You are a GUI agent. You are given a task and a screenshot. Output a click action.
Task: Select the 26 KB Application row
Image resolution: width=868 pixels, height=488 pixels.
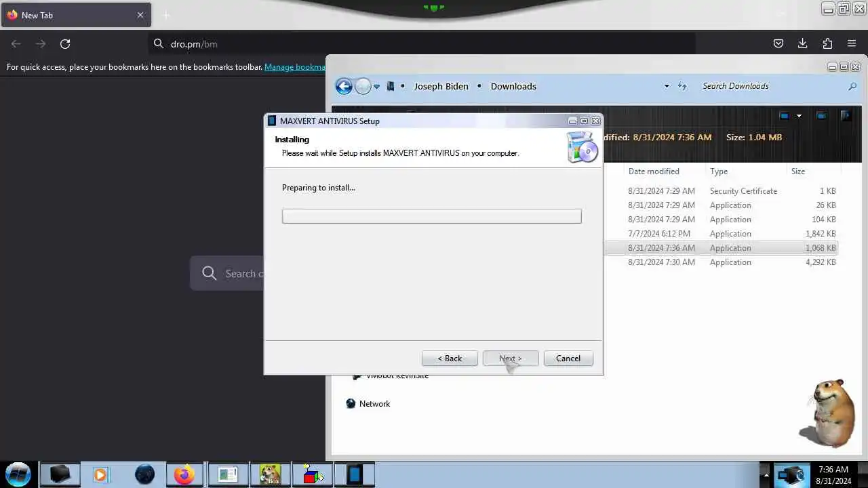[x=720, y=205]
